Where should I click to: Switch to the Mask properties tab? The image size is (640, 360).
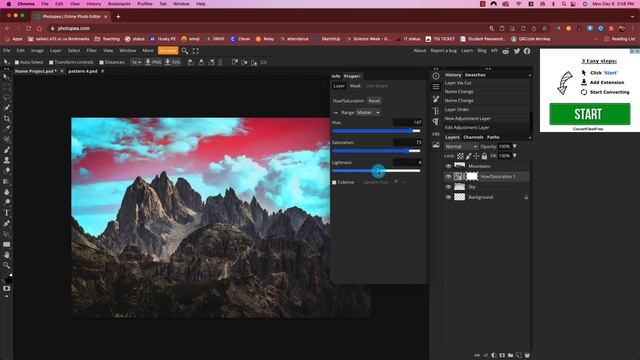point(355,86)
